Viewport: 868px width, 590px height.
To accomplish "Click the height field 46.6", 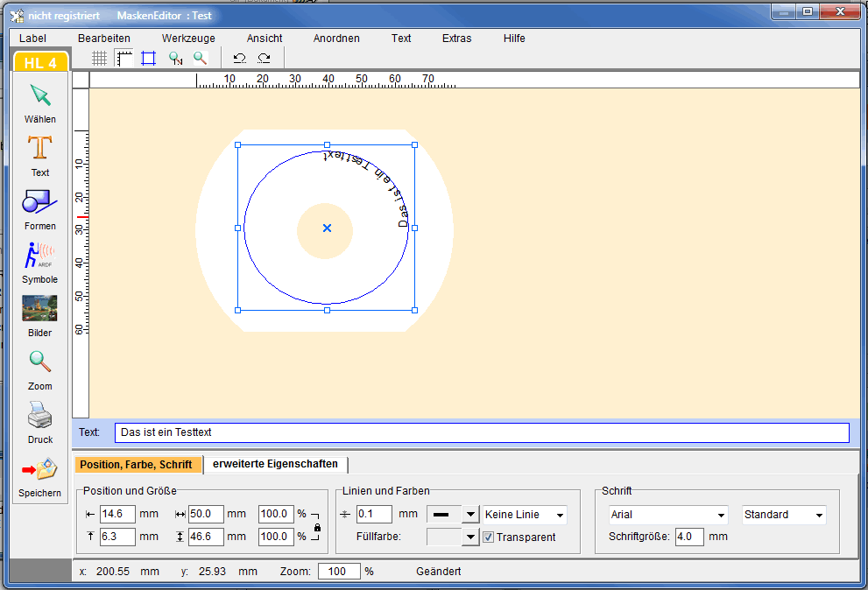I will 206,537.
